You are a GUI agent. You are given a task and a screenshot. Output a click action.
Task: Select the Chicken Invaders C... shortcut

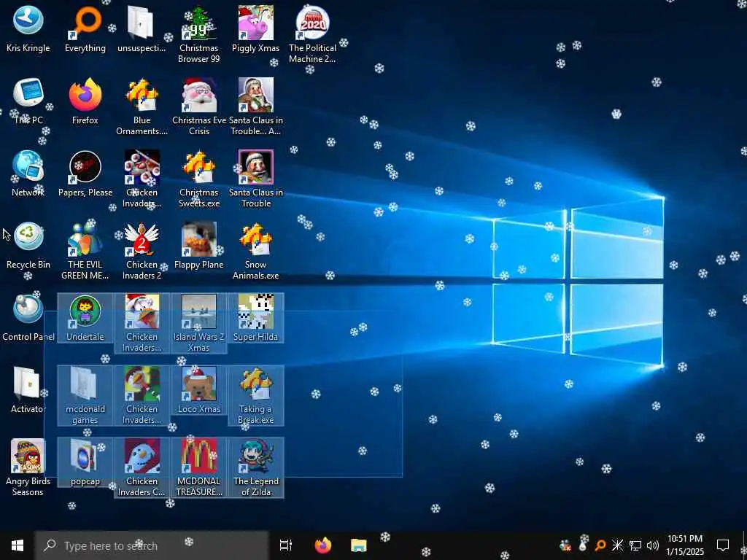(x=142, y=469)
